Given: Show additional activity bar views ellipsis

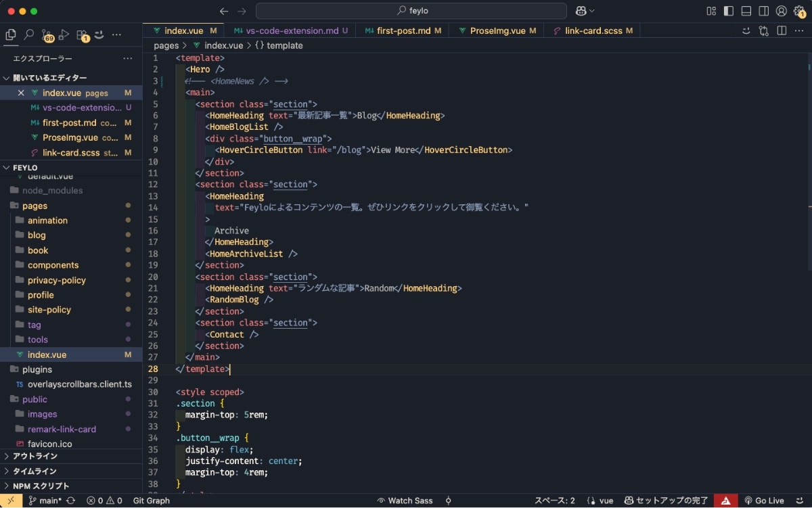Looking at the screenshot, I should pos(116,34).
